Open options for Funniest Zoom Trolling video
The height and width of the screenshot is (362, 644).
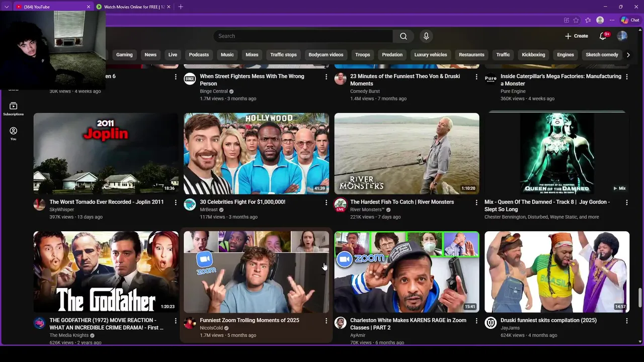pos(326,320)
